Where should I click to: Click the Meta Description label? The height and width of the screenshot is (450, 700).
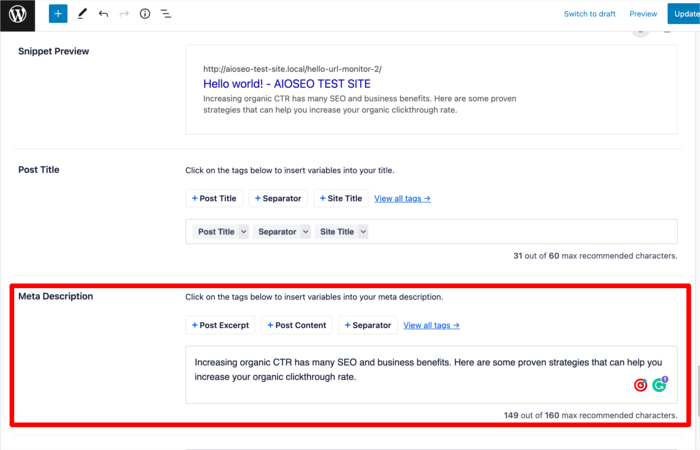pos(56,296)
